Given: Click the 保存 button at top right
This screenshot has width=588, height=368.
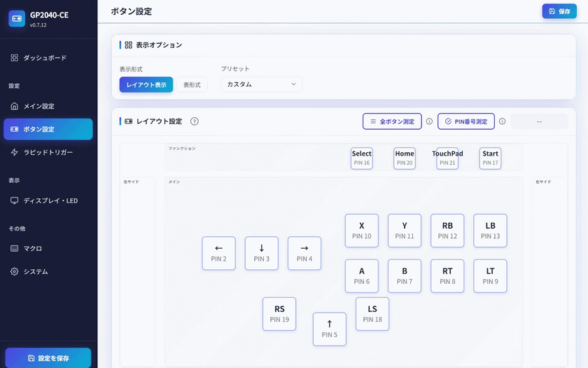Looking at the screenshot, I should coord(559,11).
